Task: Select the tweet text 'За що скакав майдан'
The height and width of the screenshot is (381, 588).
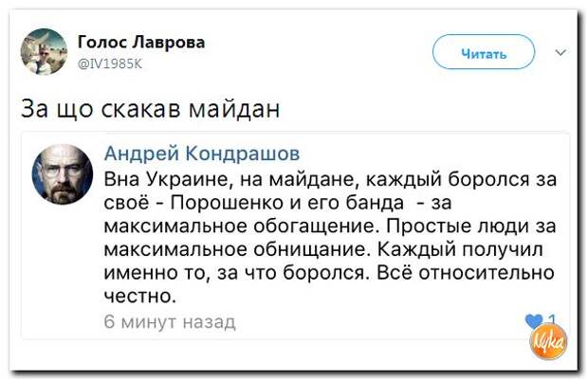Action: click(151, 109)
